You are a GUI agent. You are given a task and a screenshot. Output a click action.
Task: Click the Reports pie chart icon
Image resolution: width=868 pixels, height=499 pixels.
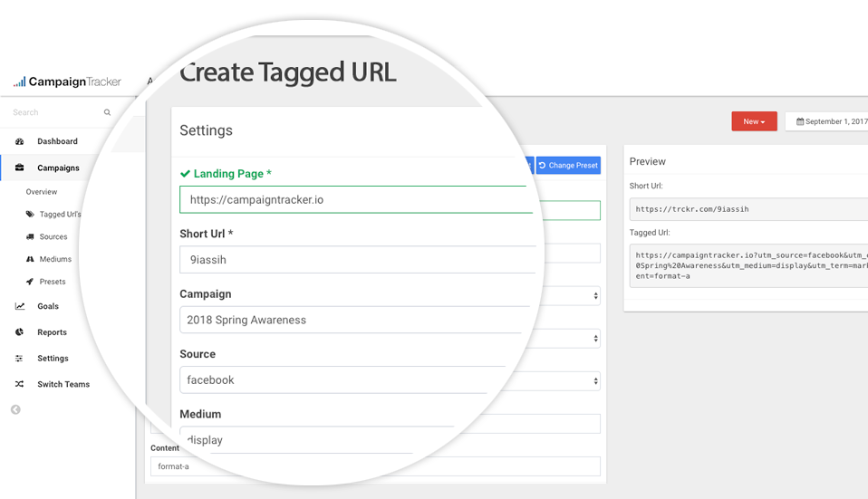19,332
